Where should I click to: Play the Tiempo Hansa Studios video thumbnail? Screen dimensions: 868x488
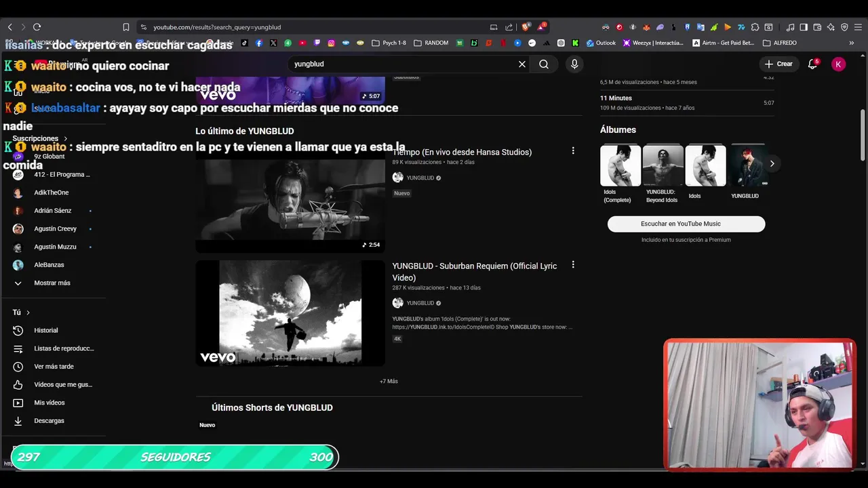click(x=290, y=200)
